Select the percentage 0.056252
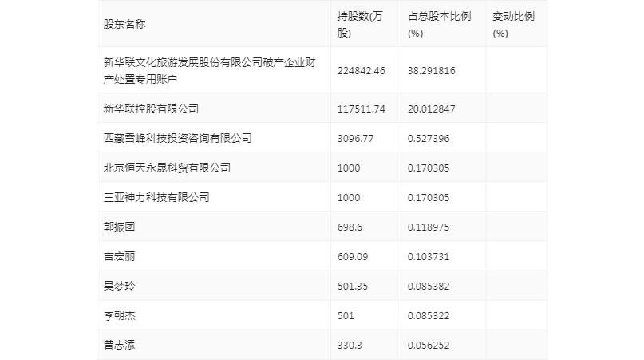This screenshot has height=360, width=644. pos(429,345)
